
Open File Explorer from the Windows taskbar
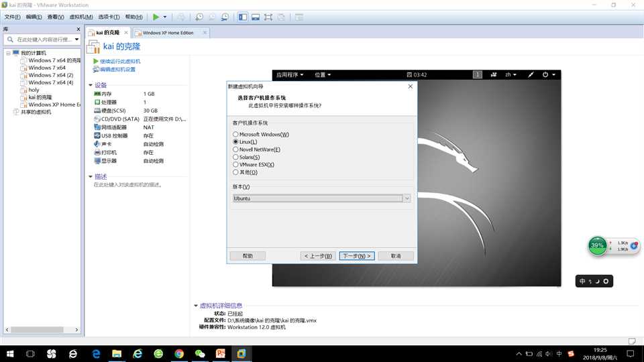coord(117,353)
